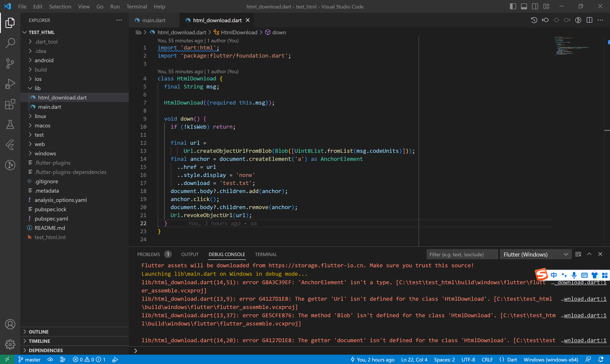Toggle the primary side bar layout
Screen dimensions: 610x364
pyautogui.click(x=513, y=6)
